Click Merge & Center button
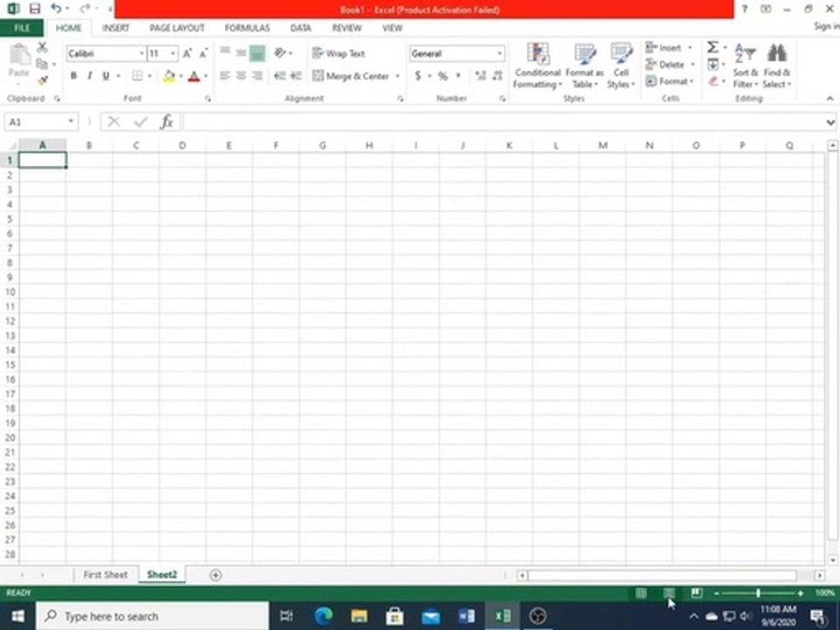 [x=351, y=75]
